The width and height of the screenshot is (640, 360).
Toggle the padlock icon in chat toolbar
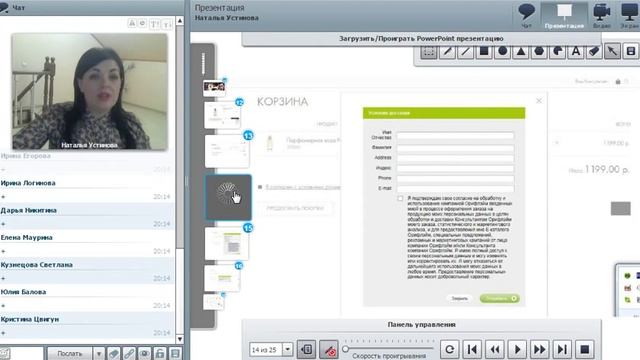click(160, 353)
